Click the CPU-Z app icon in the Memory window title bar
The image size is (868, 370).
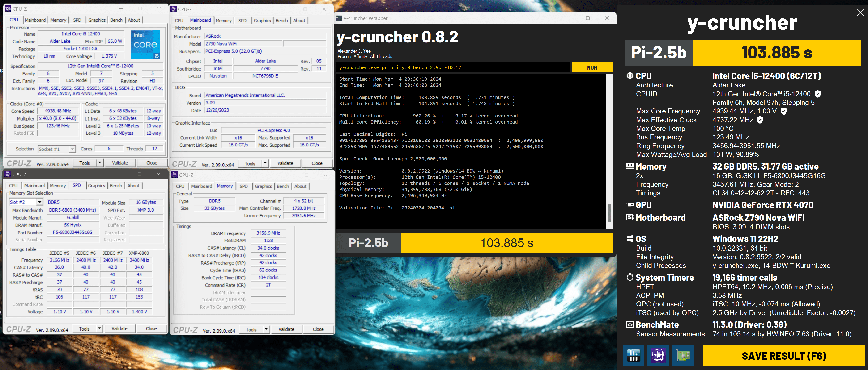coord(174,175)
